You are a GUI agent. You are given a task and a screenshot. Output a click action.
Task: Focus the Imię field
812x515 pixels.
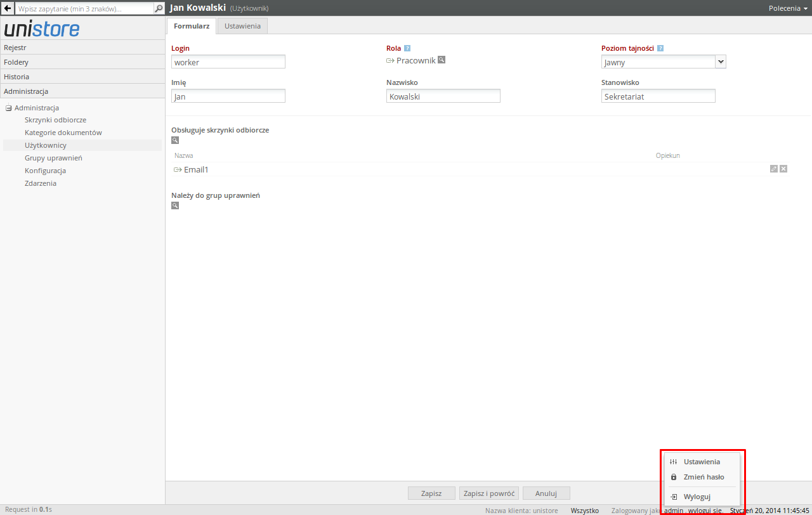click(x=228, y=96)
